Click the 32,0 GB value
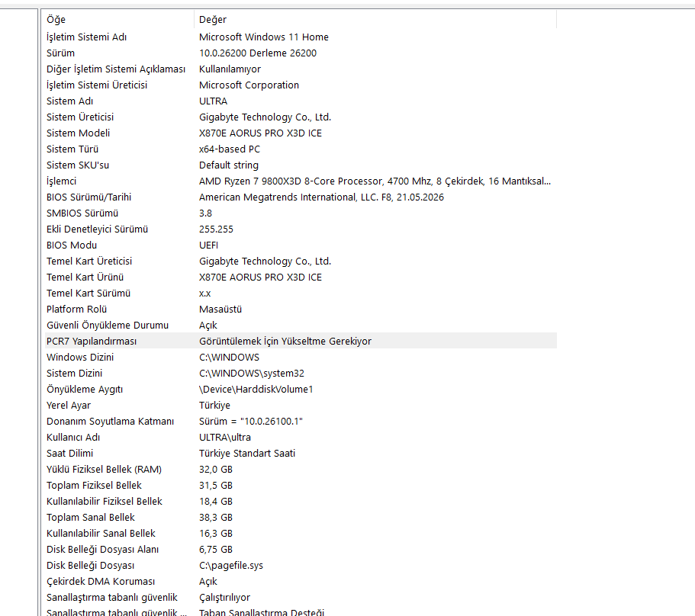695x616 pixels. point(215,470)
